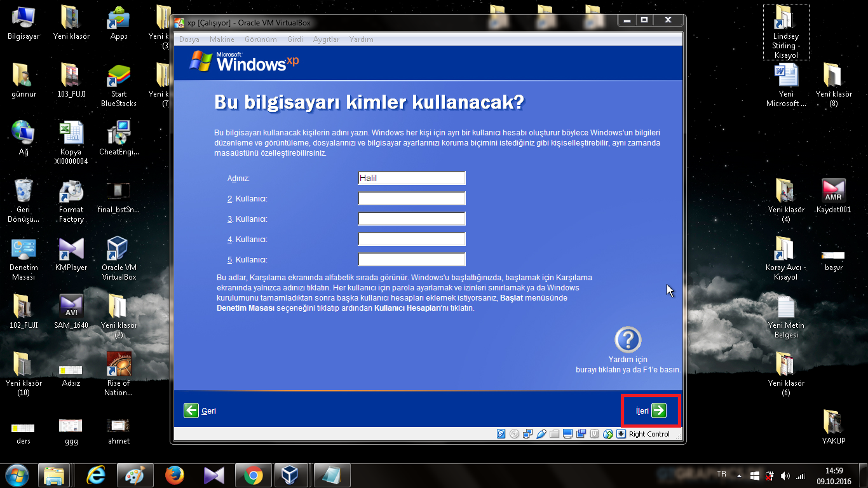Image resolution: width=868 pixels, height=488 pixels.
Task: Click the keyboard capture arrow indicator beside Right Control
Action: (x=621, y=434)
